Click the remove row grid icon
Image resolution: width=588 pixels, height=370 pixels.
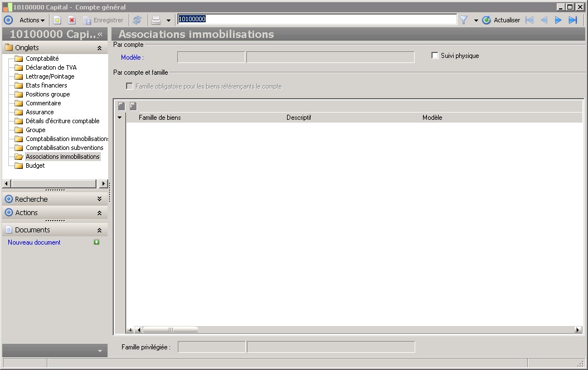click(133, 106)
